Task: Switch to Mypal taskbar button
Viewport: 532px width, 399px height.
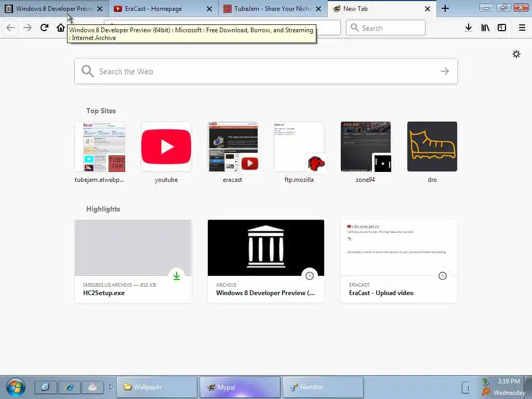Action: (240, 387)
